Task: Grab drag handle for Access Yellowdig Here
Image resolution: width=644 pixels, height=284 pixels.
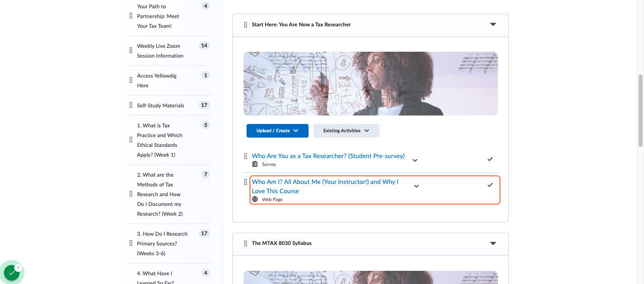Action: (131, 81)
